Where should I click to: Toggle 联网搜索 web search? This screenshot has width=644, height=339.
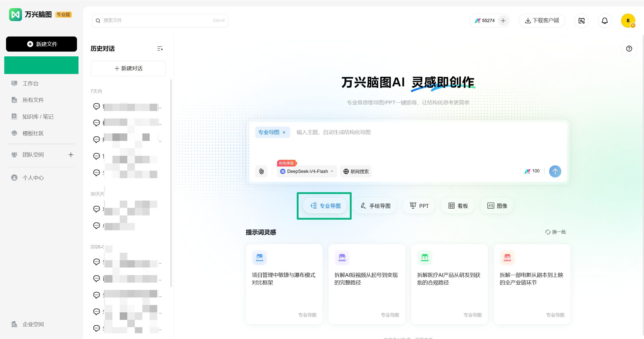pos(356,171)
